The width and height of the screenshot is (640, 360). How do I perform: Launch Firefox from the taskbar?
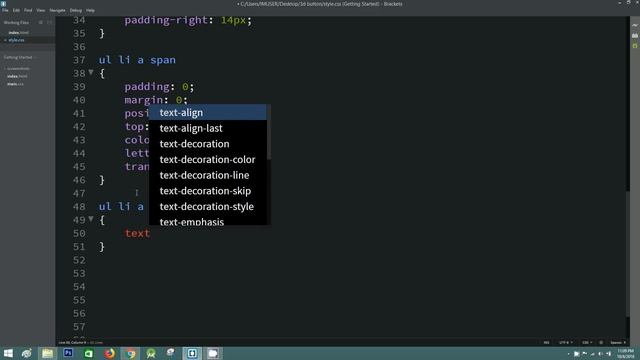[x=109, y=353]
